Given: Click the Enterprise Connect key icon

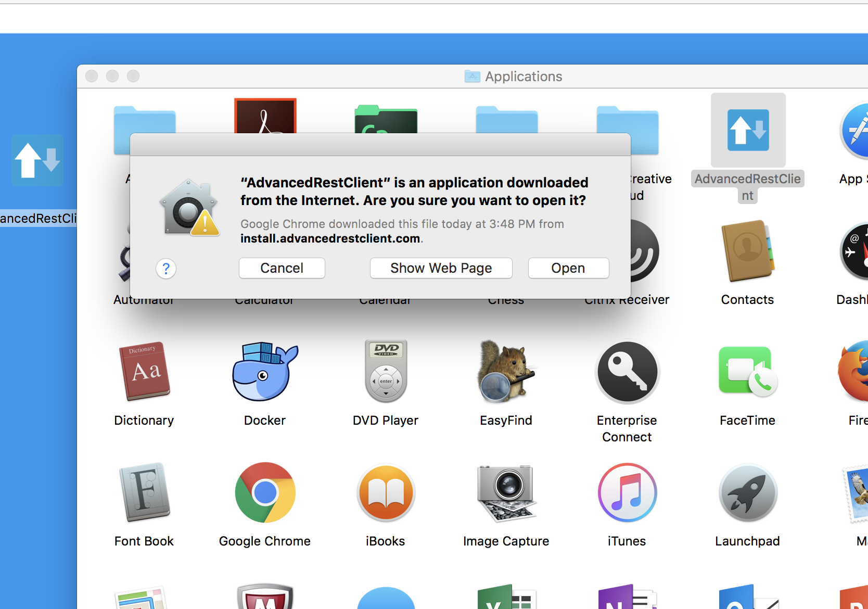Looking at the screenshot, I should [627, 372].
